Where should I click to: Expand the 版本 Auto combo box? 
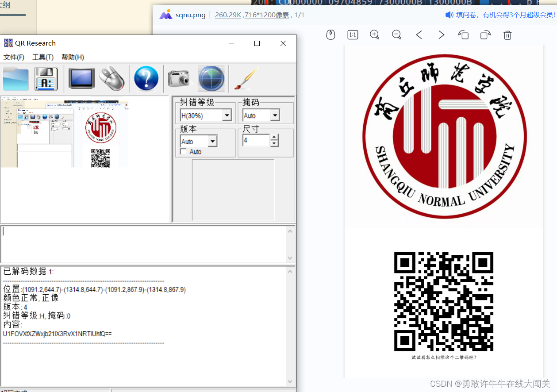pyautogui.click(x=212, y=141)
